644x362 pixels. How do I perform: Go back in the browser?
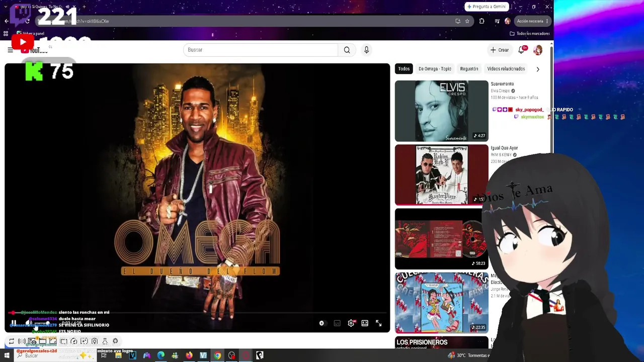[6, 21]
